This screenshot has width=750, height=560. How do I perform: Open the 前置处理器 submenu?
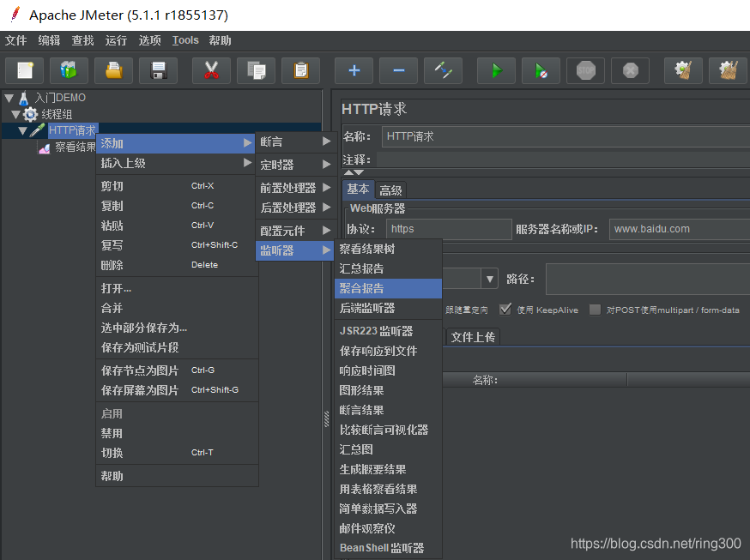click(x=295, y=188)
